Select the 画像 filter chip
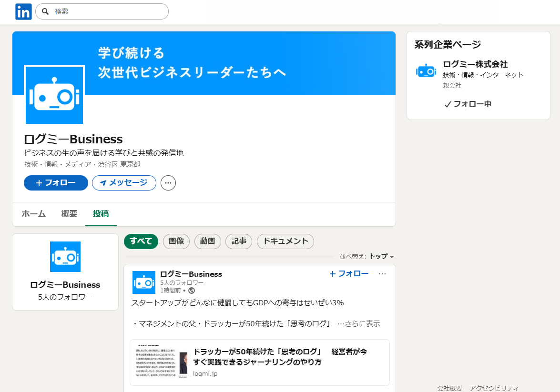 (x=176, y=241)
